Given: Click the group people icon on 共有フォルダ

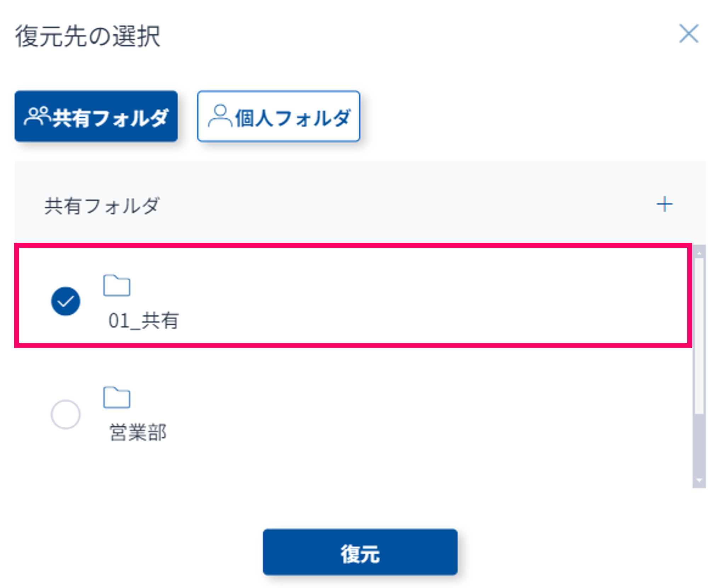Looking at the screenshot, I should [x=37, y=116].
